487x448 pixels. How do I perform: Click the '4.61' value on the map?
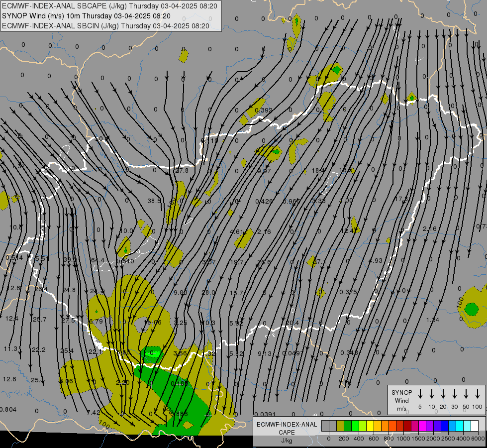point(236,231)
